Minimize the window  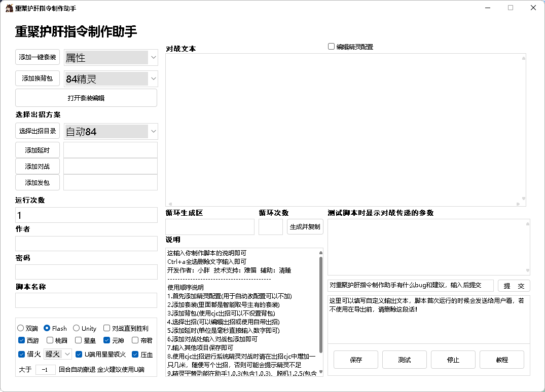(x=488, y=8)
